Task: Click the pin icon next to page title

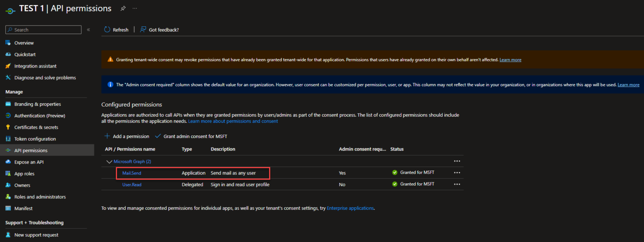Action: (123, 8)
